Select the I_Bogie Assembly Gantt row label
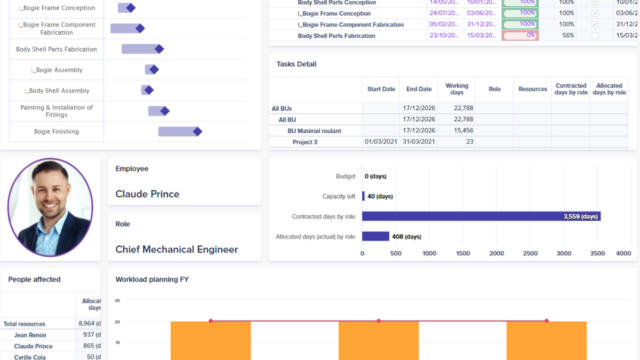The height and width of the screenshot is (360, 640). point(57,70)
